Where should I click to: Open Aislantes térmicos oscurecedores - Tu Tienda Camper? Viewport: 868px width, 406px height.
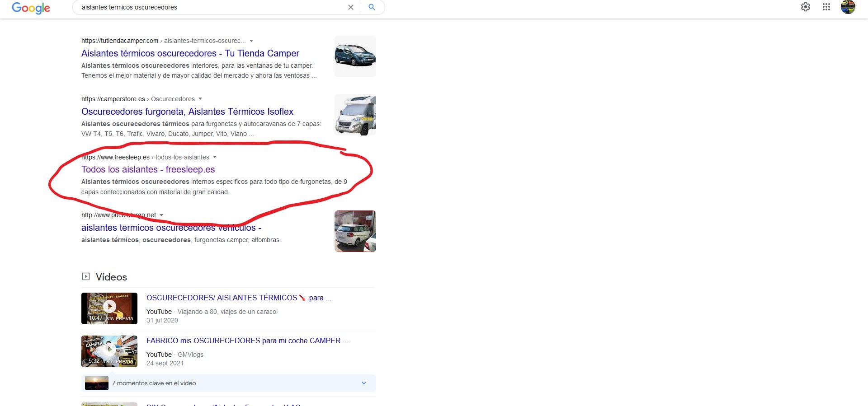coord(190,53)
